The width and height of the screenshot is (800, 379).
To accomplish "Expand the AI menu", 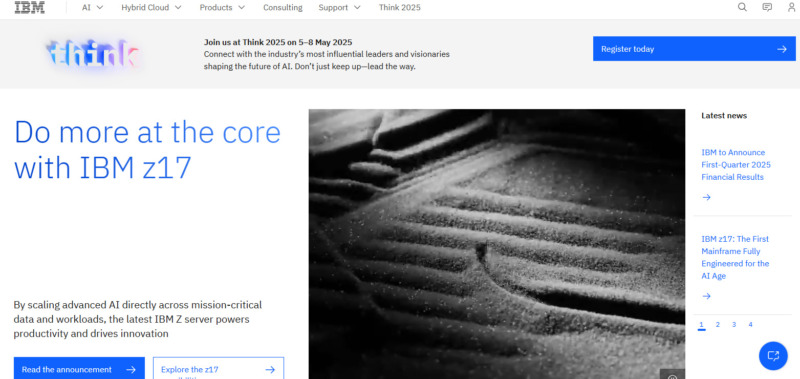I will [x=92, y=8].
